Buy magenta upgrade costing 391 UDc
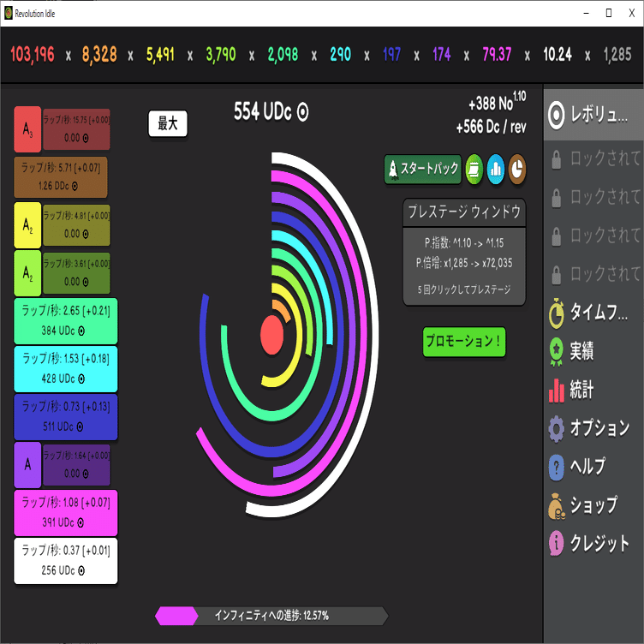Viewport: 644px width, 644px height. [x=66, y=513]
